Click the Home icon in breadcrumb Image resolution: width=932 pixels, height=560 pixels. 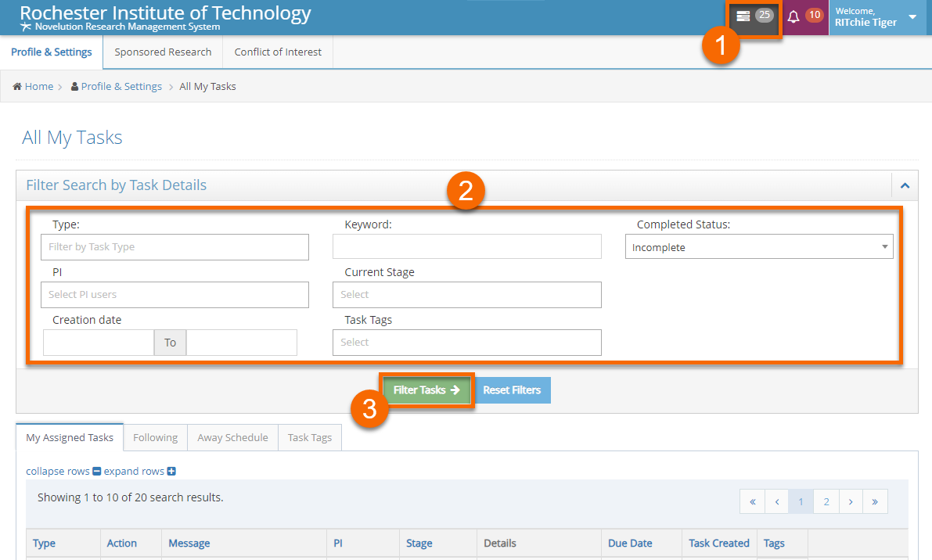[x=17, y=87]
